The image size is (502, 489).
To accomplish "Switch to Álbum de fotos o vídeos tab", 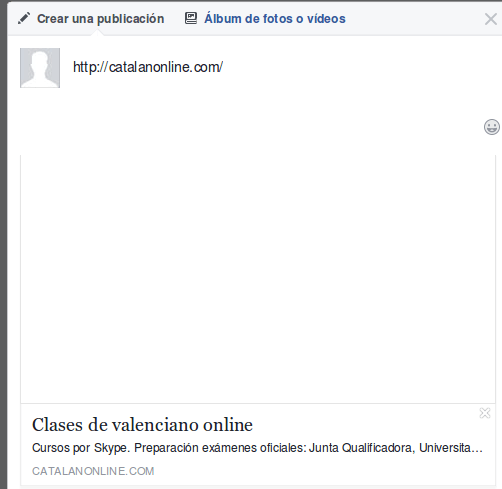I will 275,18.
